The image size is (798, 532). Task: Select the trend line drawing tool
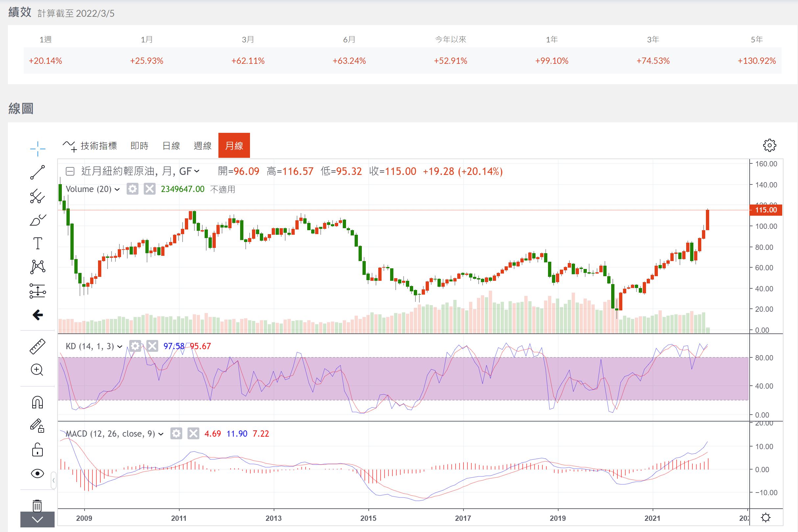pyautogui.click(x=37, y=172)
